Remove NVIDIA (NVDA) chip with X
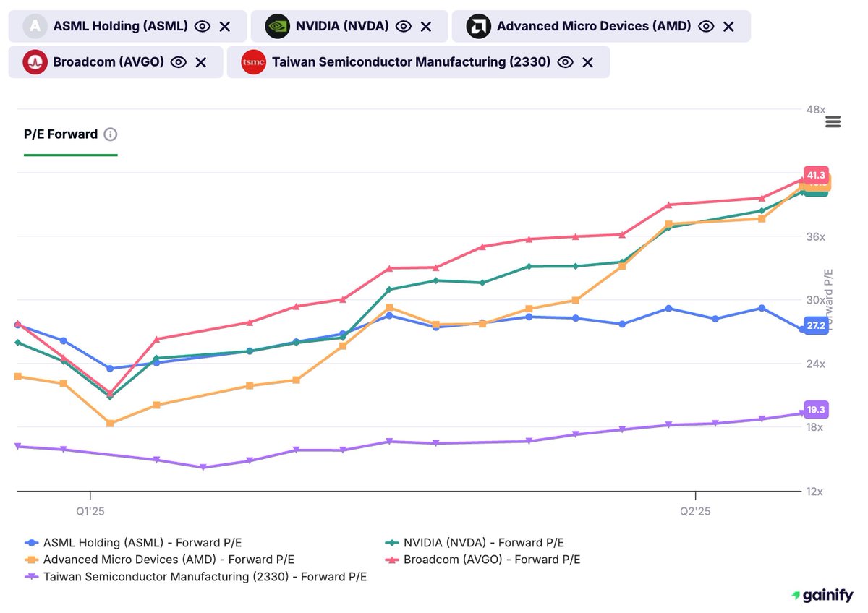The width and height of the screenshot is (868, 613). click(426, 27)
